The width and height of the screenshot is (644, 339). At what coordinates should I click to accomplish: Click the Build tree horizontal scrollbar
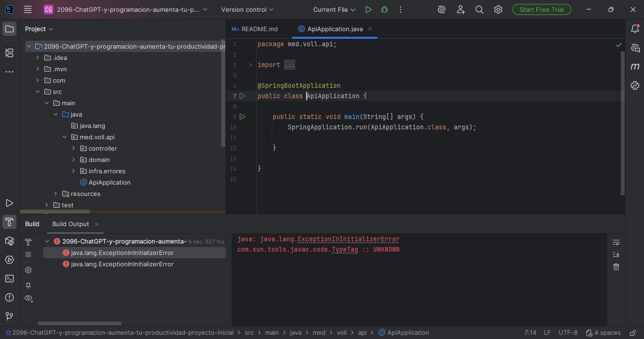tap(80, 323)
